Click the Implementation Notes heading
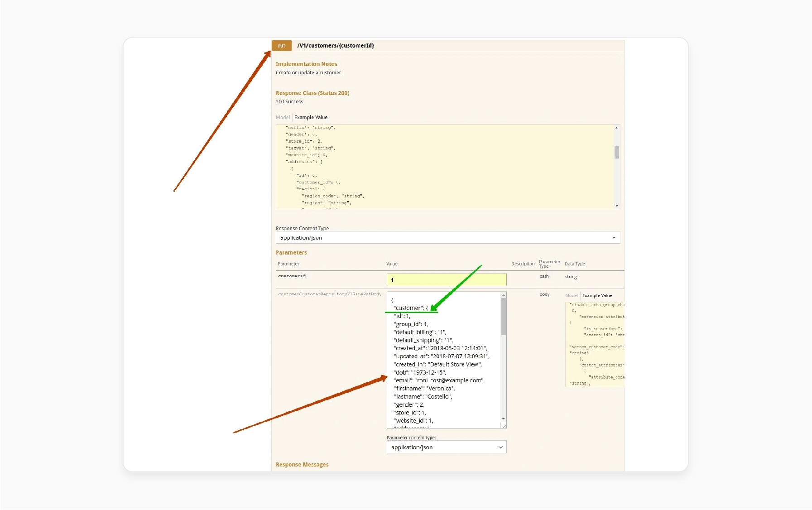Viewport: 812px width, 510px height. (306, 64)
